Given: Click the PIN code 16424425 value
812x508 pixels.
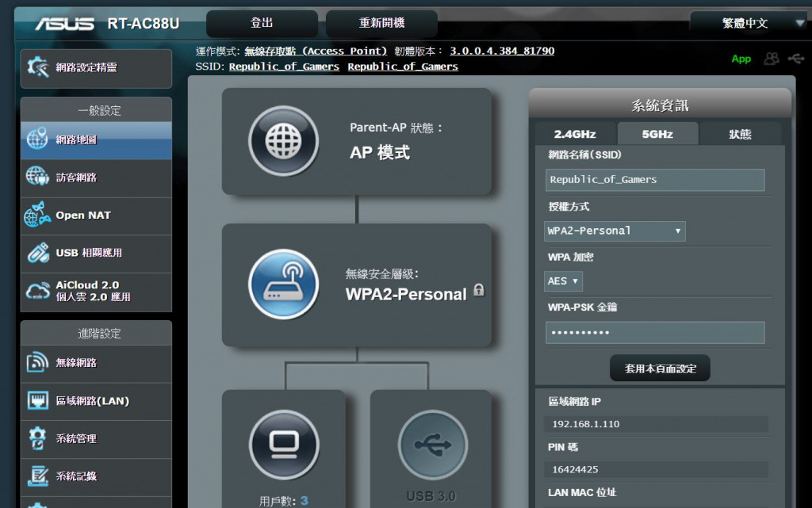Looking at the screenshot, I should click(x=575, y=470).
